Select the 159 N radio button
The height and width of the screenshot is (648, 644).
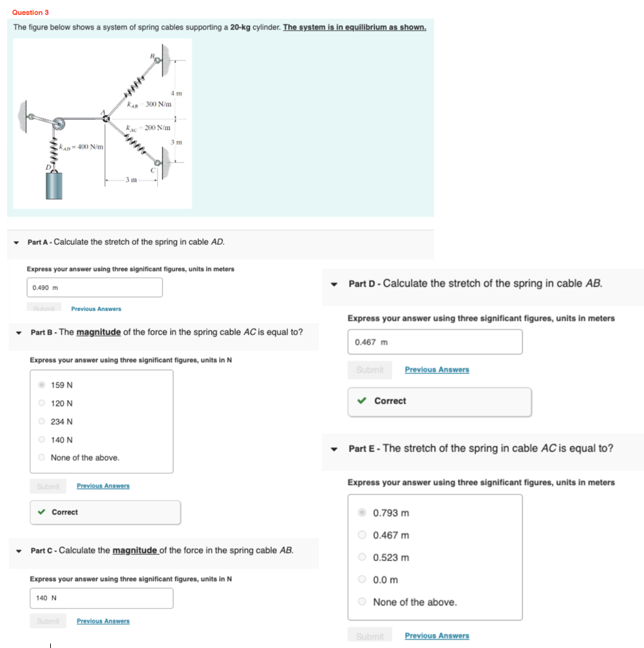pyautogui.click(x=41, y=385)
